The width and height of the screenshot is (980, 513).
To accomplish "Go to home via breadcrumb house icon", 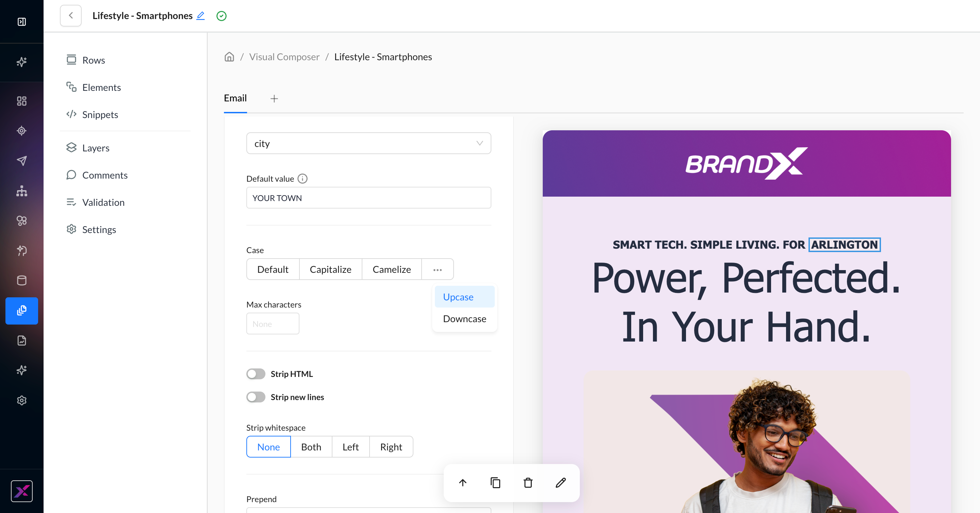I will click(229, 57).
